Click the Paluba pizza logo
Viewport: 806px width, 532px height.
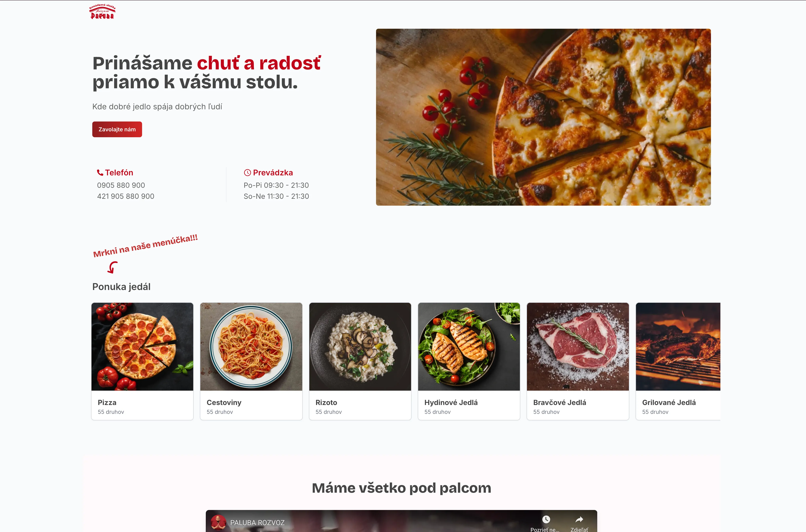coord(102,12)
